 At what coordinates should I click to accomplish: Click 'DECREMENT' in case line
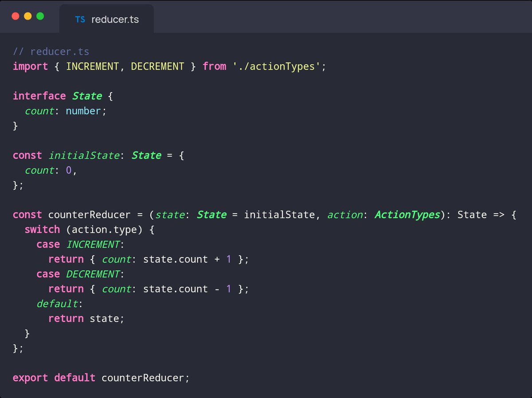[93, 274]
